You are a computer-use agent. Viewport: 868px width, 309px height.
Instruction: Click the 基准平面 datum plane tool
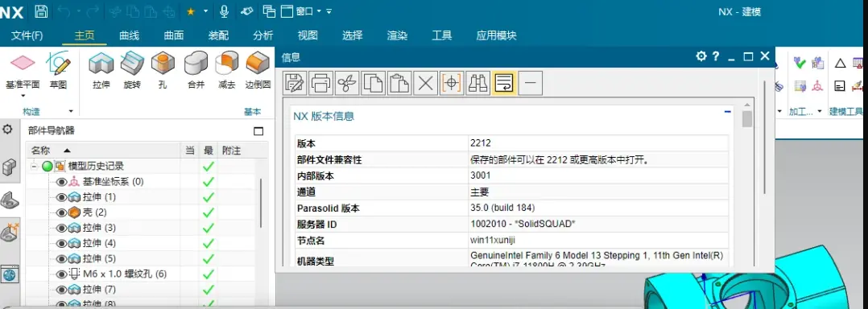coord(23,69)
